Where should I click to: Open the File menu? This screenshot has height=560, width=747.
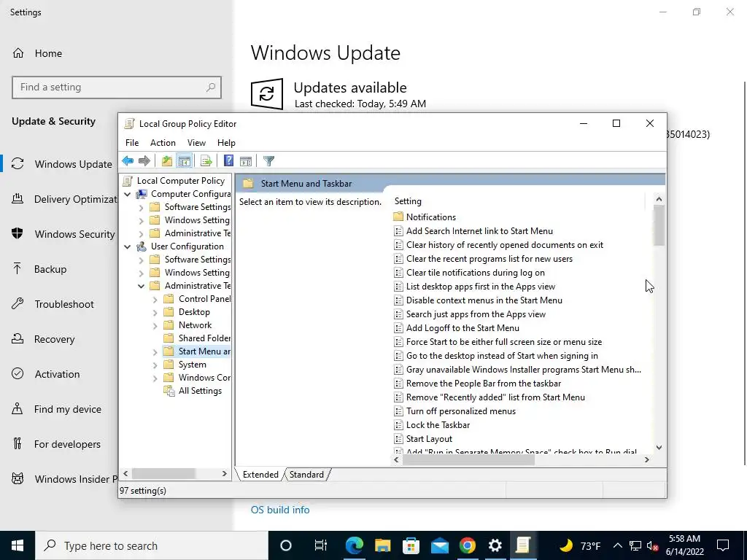coord(132,143)
